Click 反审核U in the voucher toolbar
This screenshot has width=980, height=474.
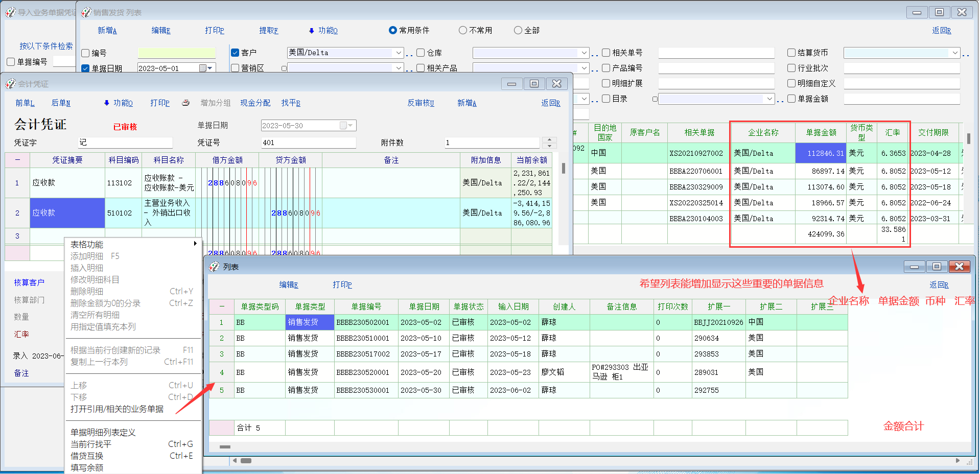(x=421, y=103)
